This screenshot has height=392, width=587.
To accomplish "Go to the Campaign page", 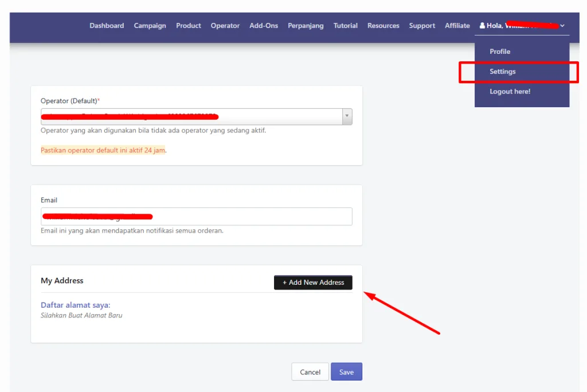I will (150, 26).
